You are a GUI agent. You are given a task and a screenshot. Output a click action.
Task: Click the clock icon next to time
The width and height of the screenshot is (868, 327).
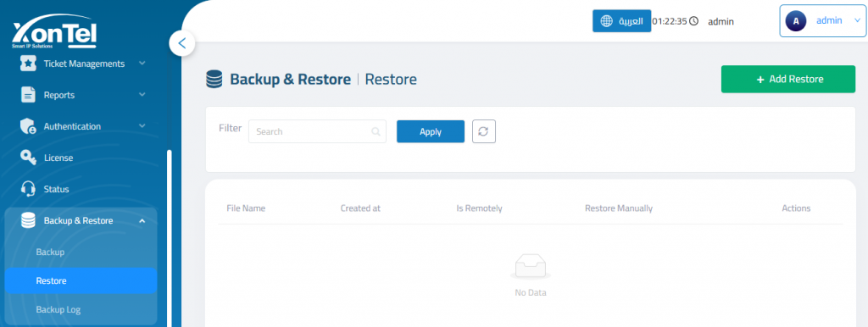693,21
